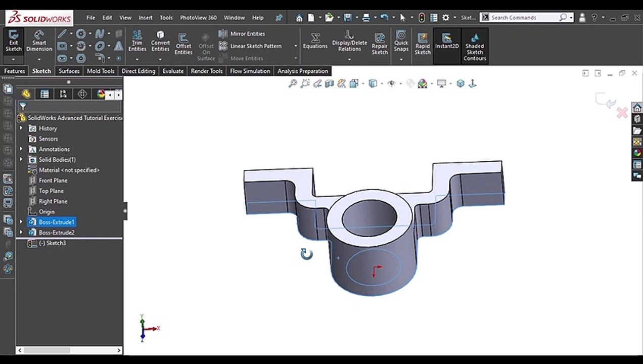Open the Insert menu
Screen dimensions: 643x364
click(146, 18)
